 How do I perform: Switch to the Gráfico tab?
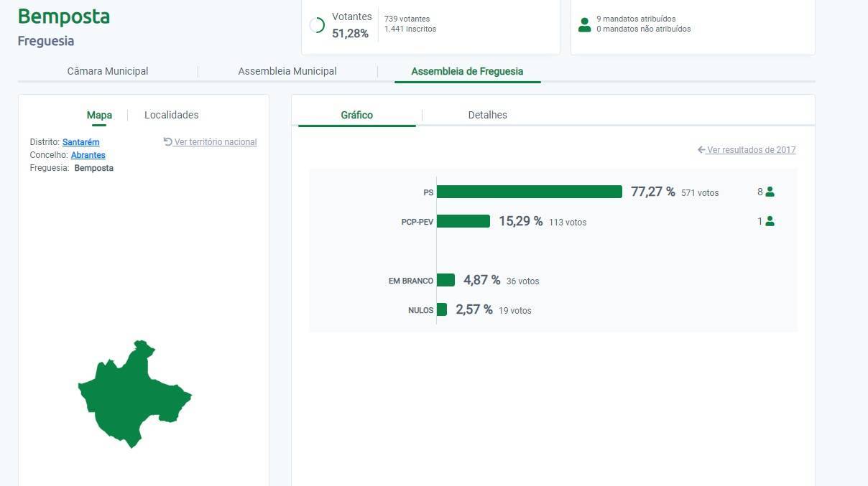point(356,115)
